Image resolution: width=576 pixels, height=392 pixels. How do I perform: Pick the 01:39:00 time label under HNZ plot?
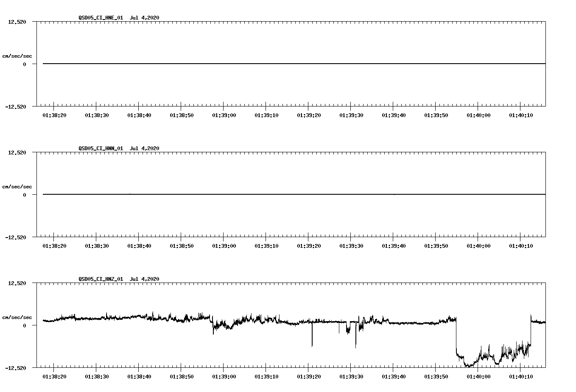coord(224,377)
